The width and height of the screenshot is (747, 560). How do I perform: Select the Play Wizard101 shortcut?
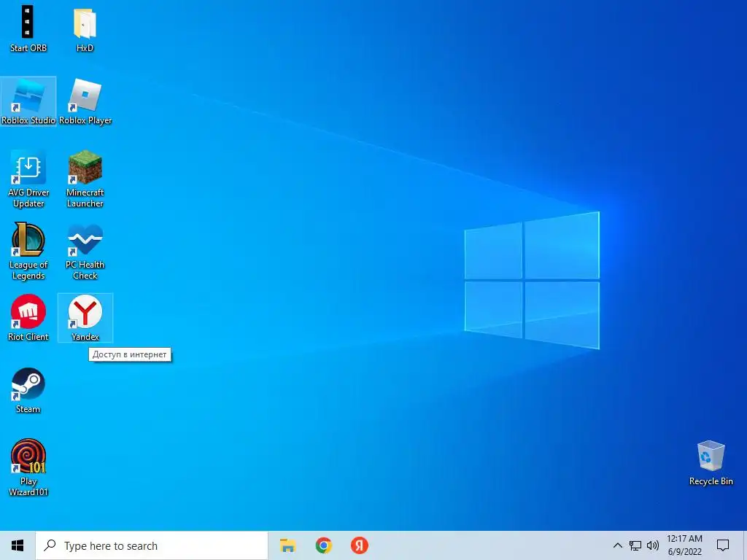(28, 467)
